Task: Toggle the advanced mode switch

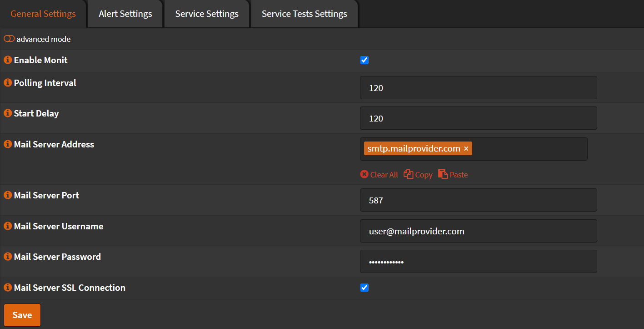Action: click(x=9, y=39)
